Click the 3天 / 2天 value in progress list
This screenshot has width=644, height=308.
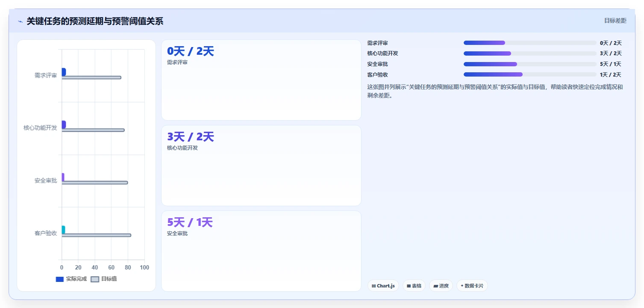coord(611,53)
